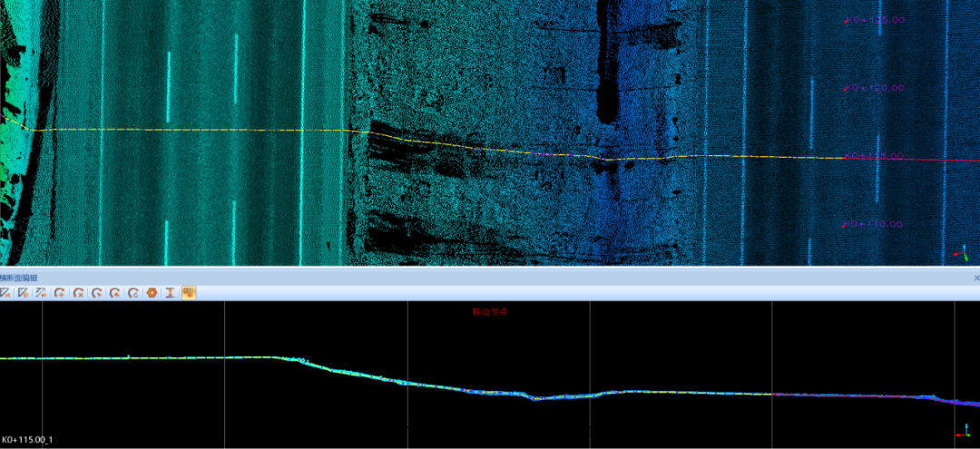
Task: Click the K0+110.00 station label
Action: pos(874,224)
